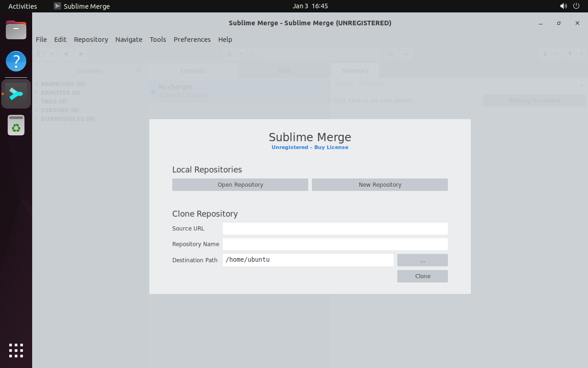This screenshot has width=588, height=368.
Task: Select the Summary tab
Action: 355,70
